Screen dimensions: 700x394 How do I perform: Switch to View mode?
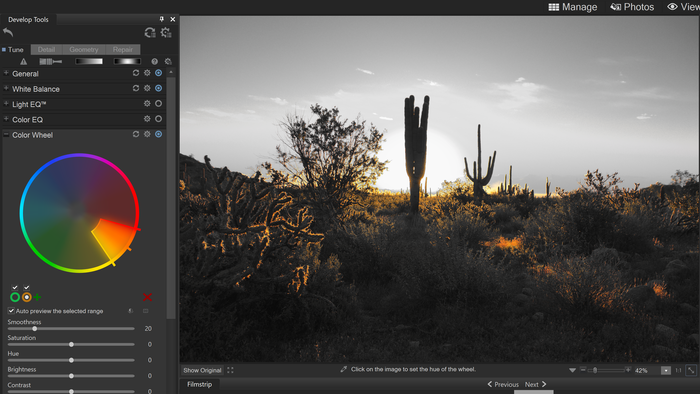point(683,7)
